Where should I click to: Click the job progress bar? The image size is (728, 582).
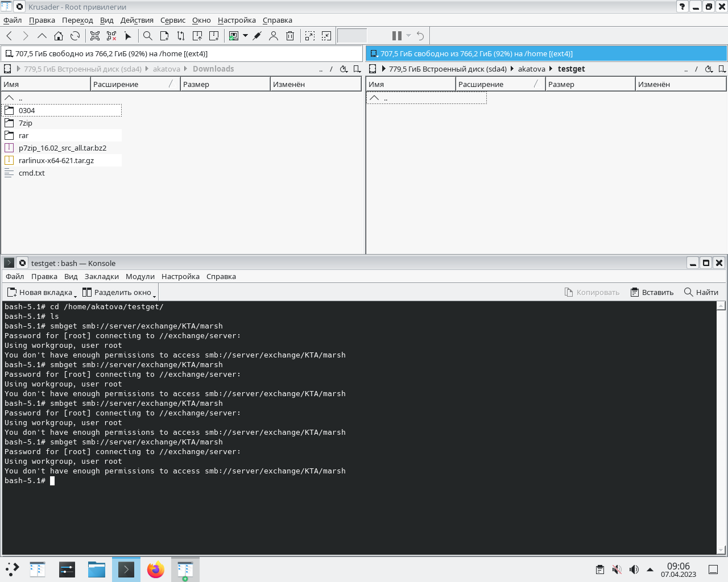point(352,36)
